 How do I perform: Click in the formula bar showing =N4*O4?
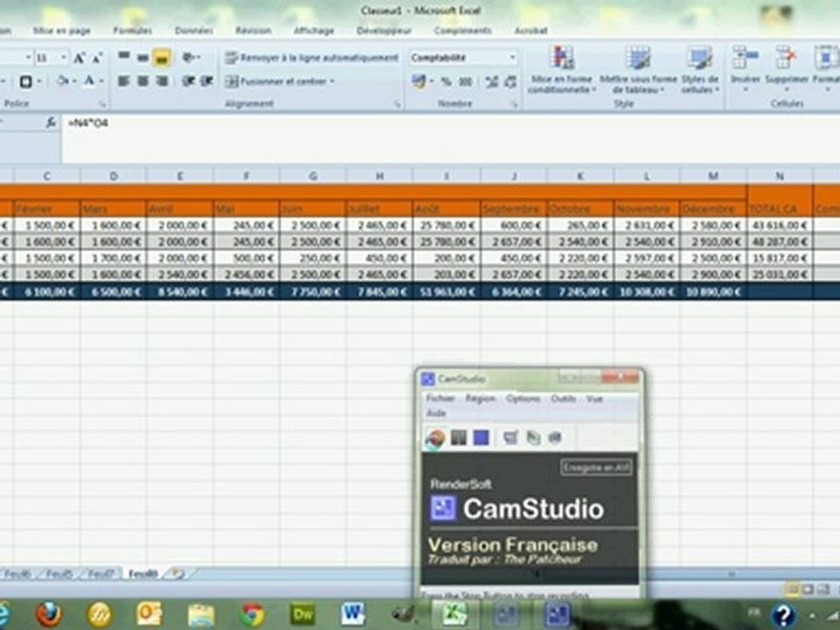click(450, 138)
